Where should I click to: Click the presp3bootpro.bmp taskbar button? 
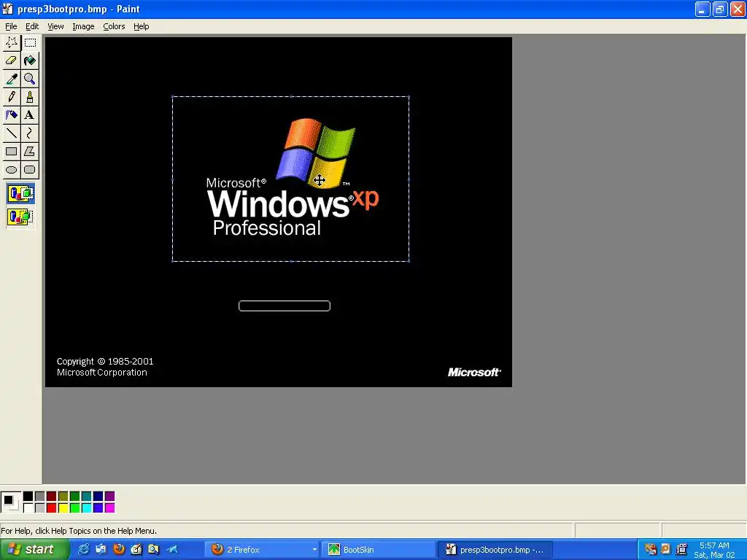(495, 550)
